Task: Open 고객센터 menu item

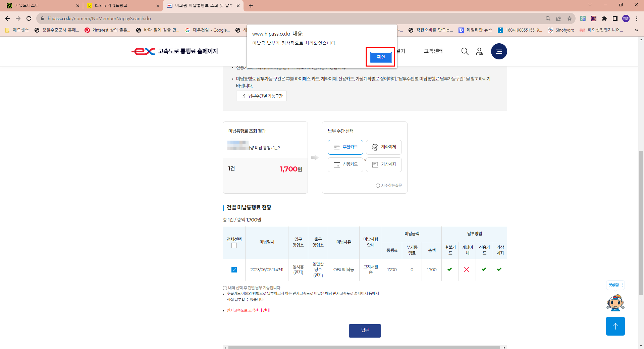Action: click(x=433, y=51)
